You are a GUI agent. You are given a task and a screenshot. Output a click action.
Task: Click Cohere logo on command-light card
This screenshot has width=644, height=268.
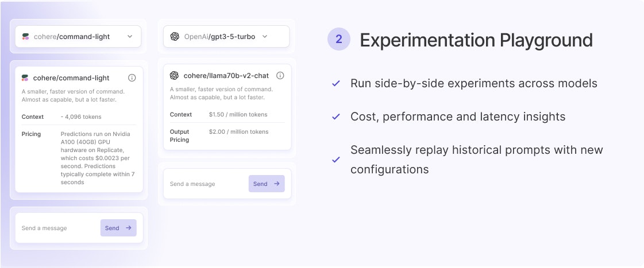25,77
